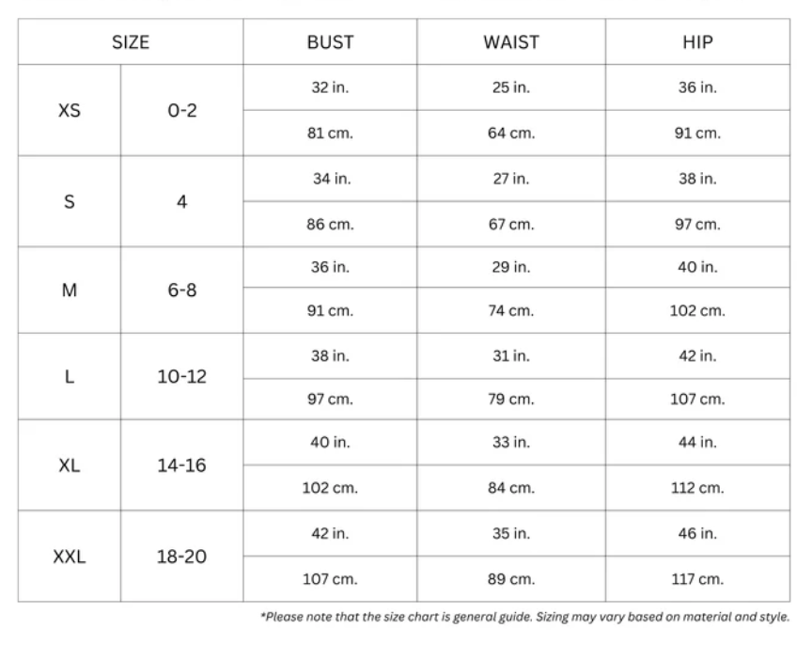Click the 42 in. hip value

tap(697, 355)
